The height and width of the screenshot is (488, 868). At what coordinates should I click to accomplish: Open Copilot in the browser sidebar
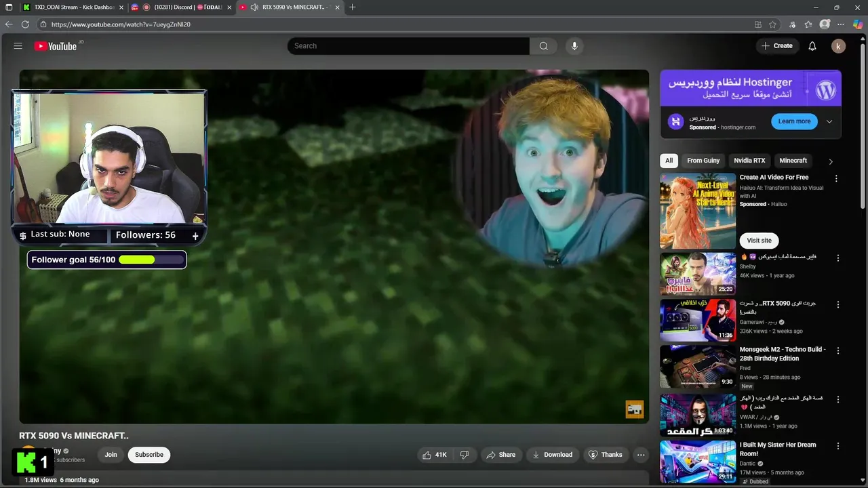(x=858, y=24)
